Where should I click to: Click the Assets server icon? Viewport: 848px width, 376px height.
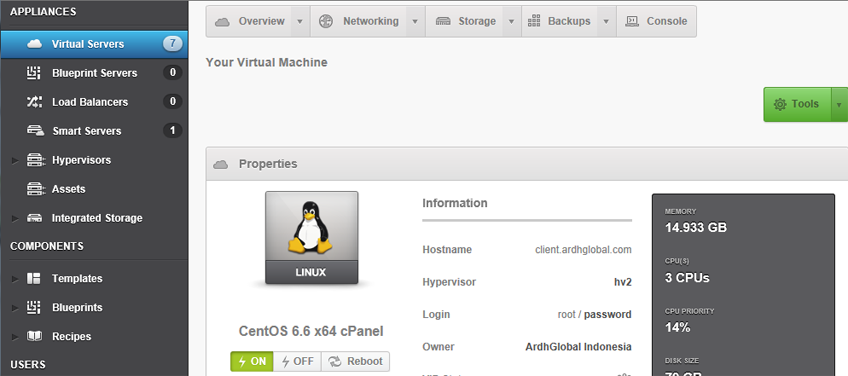pyautogui.click(x=35, y=189)
